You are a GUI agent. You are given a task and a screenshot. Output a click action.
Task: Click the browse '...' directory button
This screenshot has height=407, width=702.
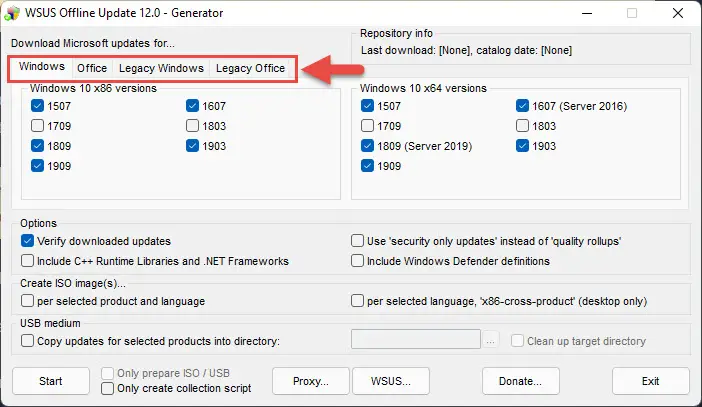coord(490,341)
